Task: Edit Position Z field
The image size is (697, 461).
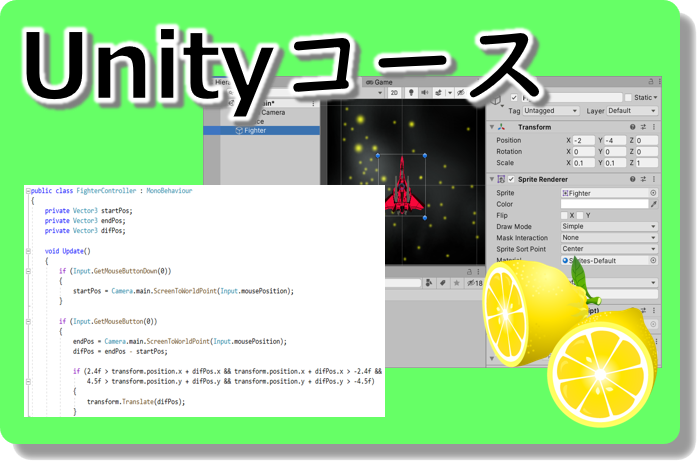Action: (x=647, y=140)
